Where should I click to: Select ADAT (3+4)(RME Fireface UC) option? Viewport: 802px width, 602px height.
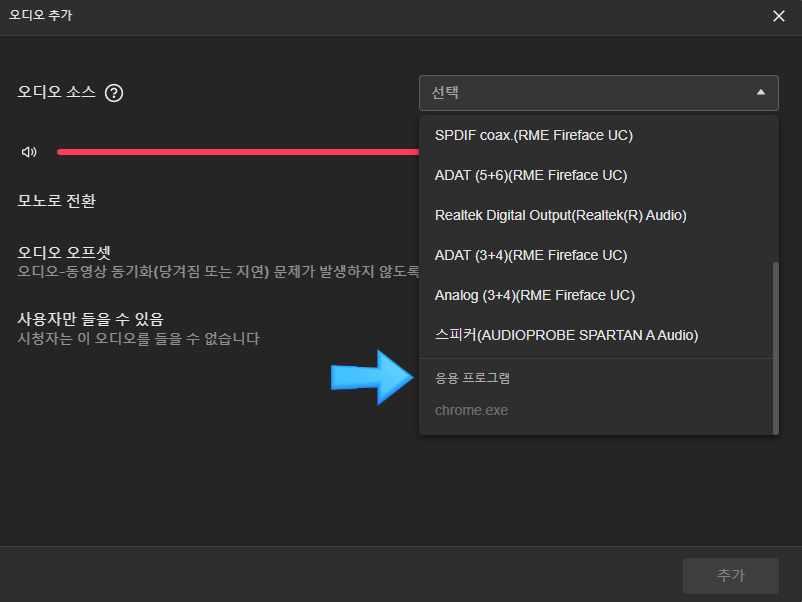(531, 255)
